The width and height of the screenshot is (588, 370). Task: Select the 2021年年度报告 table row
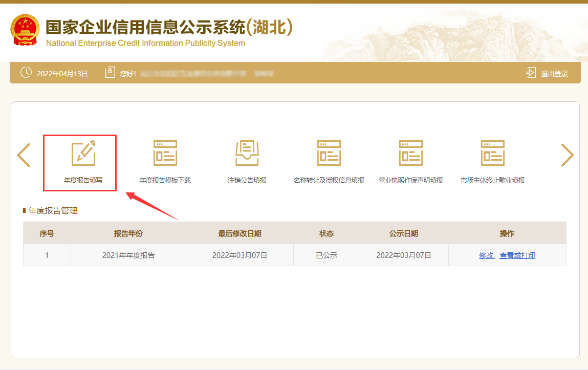coord(128,255)
